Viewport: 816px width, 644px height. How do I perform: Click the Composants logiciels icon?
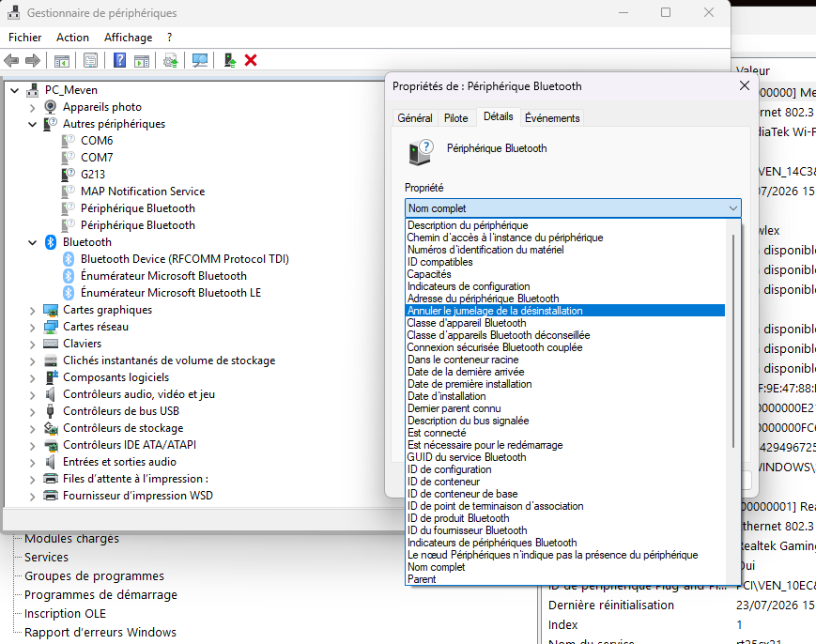[51, 377]
